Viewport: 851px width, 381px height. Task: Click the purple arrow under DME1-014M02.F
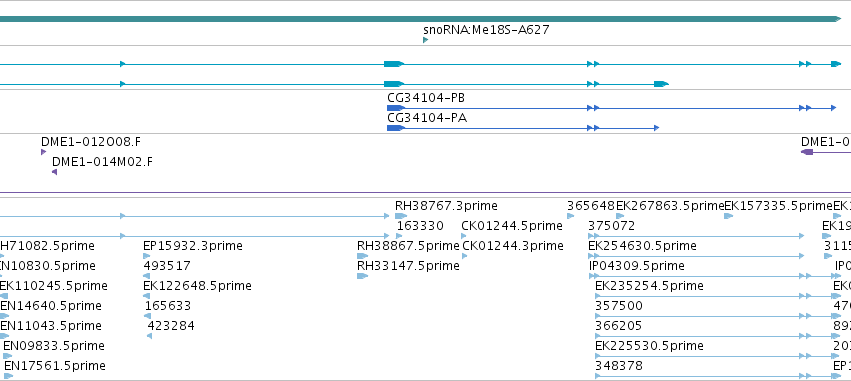54,172
